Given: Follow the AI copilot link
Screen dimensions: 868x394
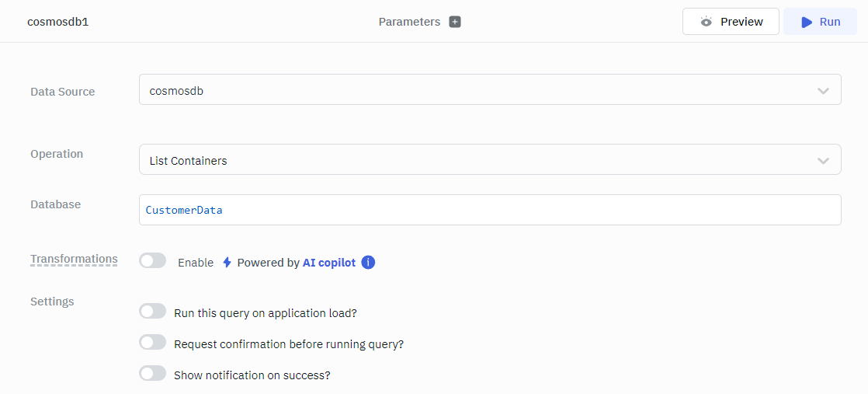Looking at the screenshot, I should (x=328, y=263).
